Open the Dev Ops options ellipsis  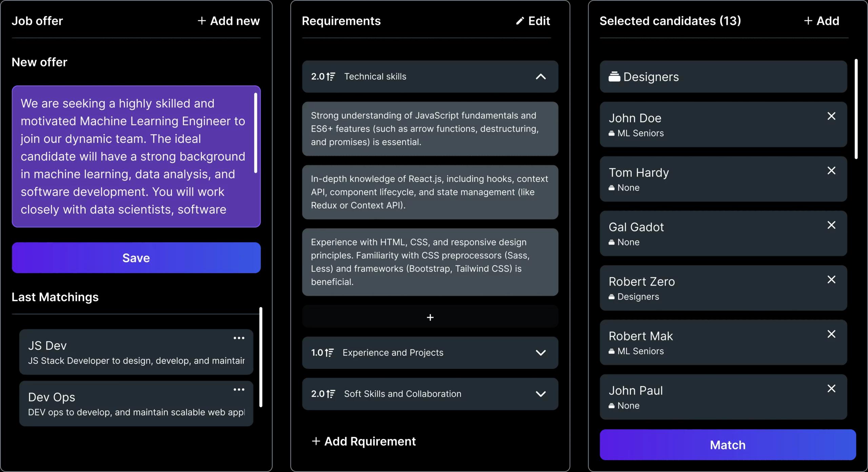point(239,390)
